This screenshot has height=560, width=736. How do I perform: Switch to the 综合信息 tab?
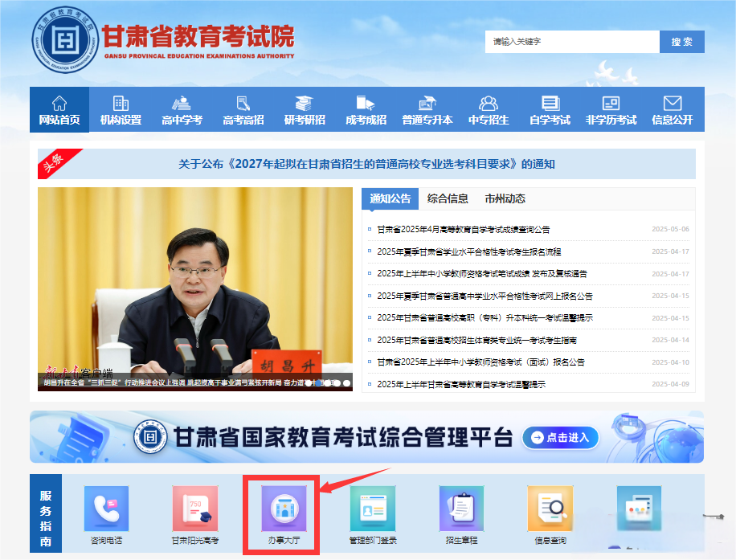[x=448, y=198]
